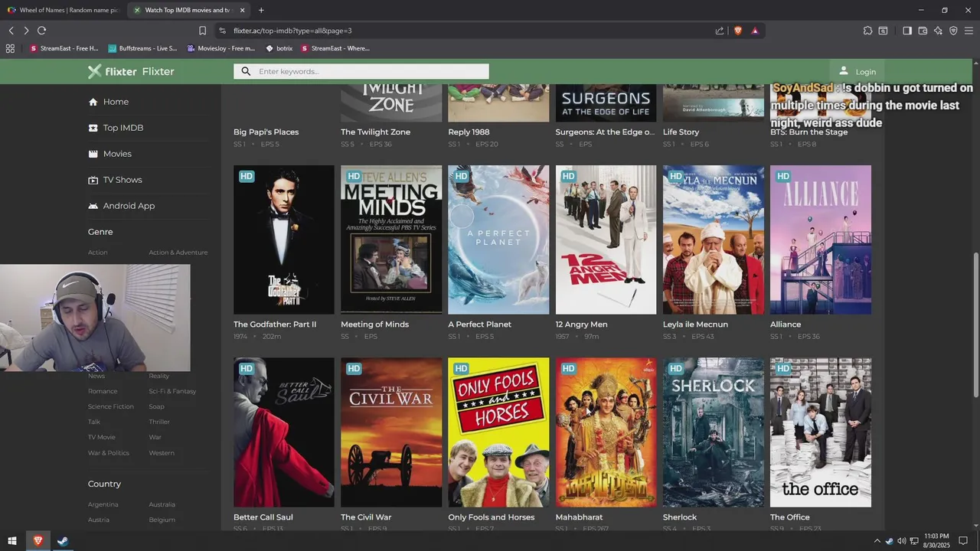The height and width of the screenshot is (551, 980).
Task: Open the Mahabharat poster
Action: coord(606,432)
